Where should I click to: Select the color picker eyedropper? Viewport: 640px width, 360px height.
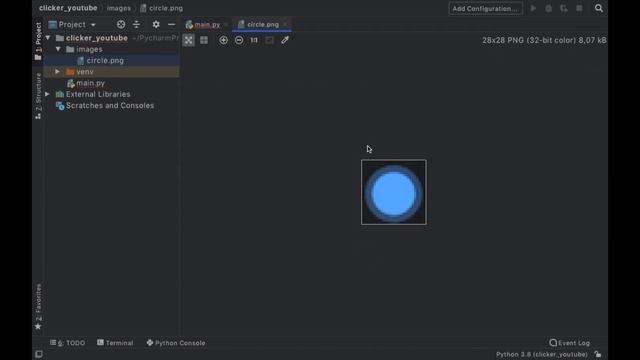(285, 40)
